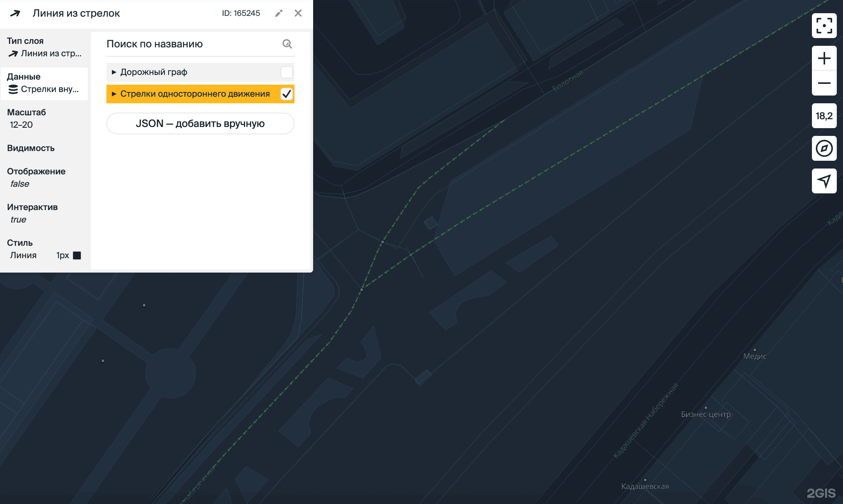843x504 pixels.
Task: Click the pencil edit icon
Action: pyautogui.click(x=279, y=14)
